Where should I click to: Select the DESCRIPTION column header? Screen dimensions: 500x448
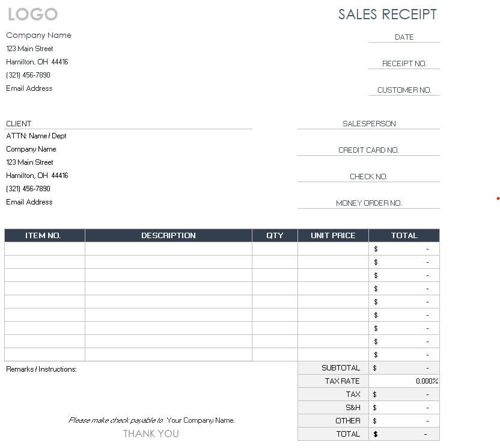168,236
